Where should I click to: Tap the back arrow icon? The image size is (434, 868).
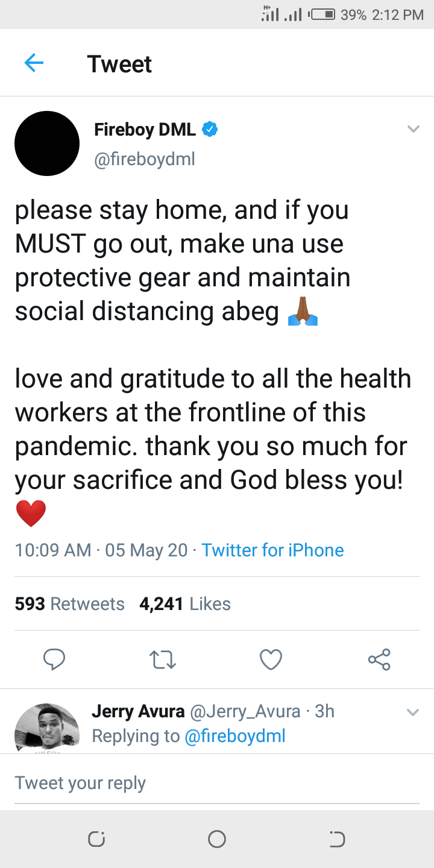click(34, 63)
